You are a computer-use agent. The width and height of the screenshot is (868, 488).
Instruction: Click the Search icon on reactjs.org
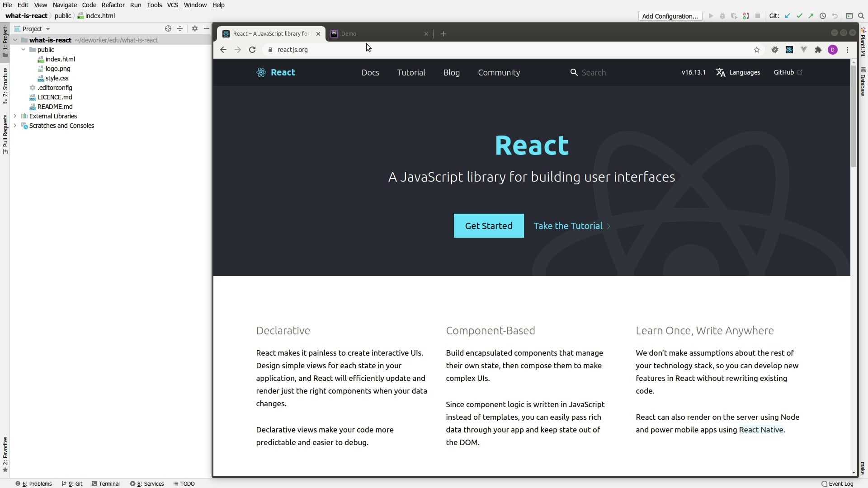tap(574, 72)
